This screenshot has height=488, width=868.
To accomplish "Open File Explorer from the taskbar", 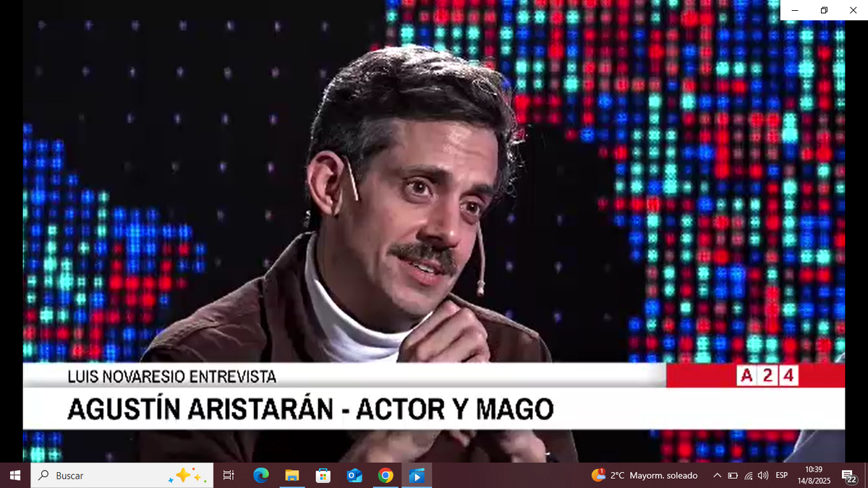I will coord(292,475).
